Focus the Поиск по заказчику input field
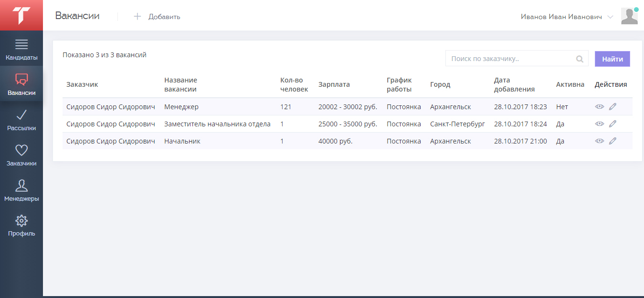644x298 pixels. [x=511, y=59]
